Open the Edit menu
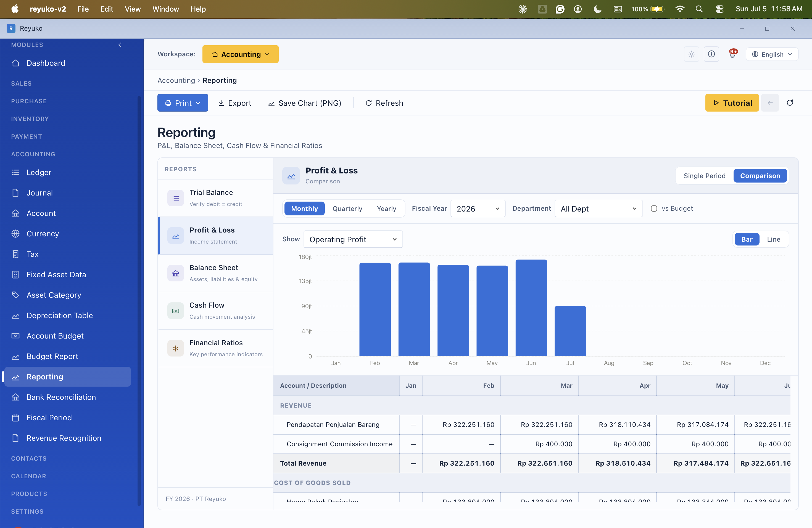 [x=106, y=9]
